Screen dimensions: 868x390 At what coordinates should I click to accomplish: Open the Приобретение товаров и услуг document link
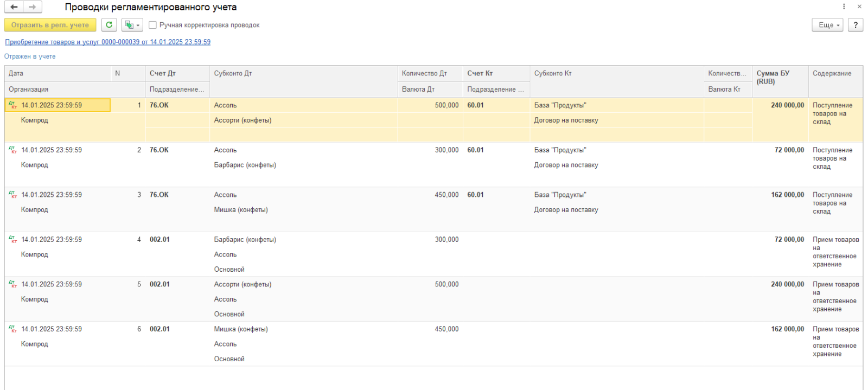(x=107, y=42)
